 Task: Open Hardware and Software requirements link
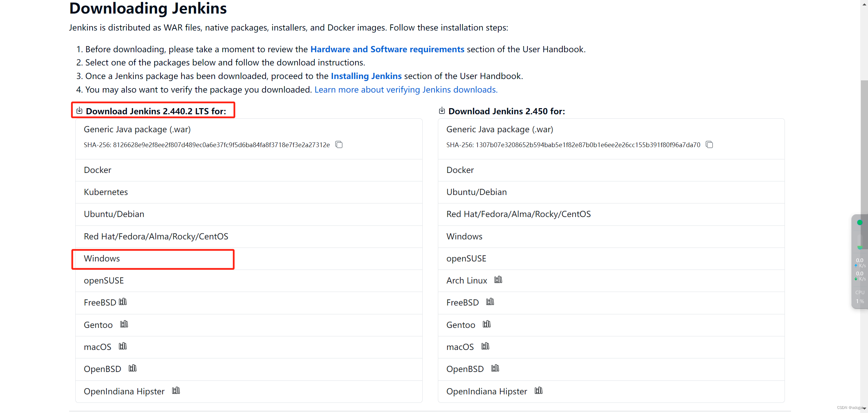coord(387,50)
